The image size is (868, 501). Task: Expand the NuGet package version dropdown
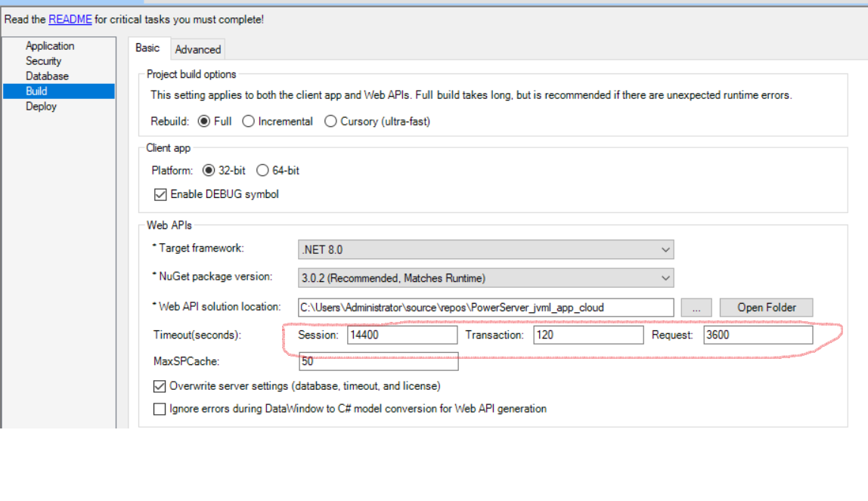pos(485,278)
